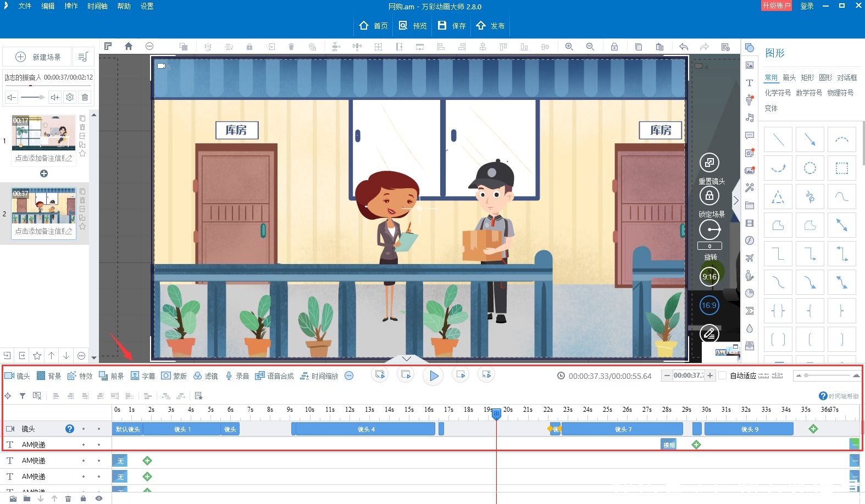Open the 编辑 menu
Screen dimensions: 865x504
pos(48,6)
